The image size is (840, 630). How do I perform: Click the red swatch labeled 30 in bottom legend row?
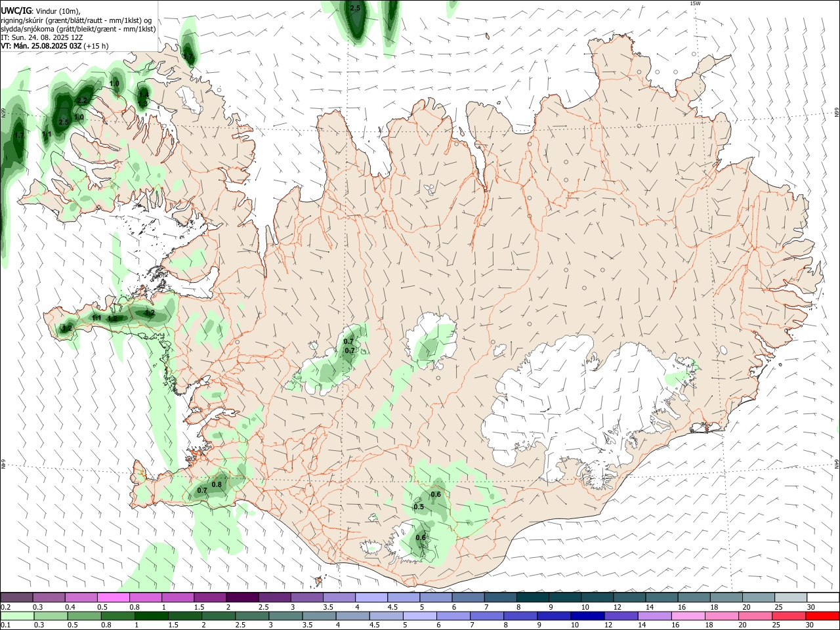pos(822,616)
